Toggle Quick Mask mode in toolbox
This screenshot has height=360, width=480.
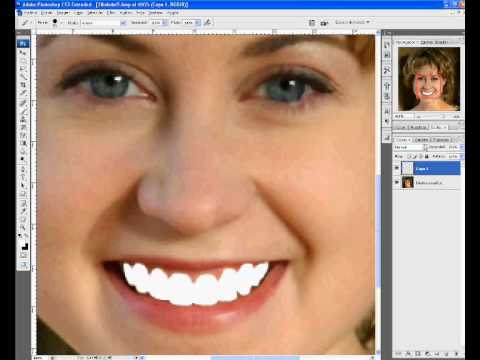[24, 256]
